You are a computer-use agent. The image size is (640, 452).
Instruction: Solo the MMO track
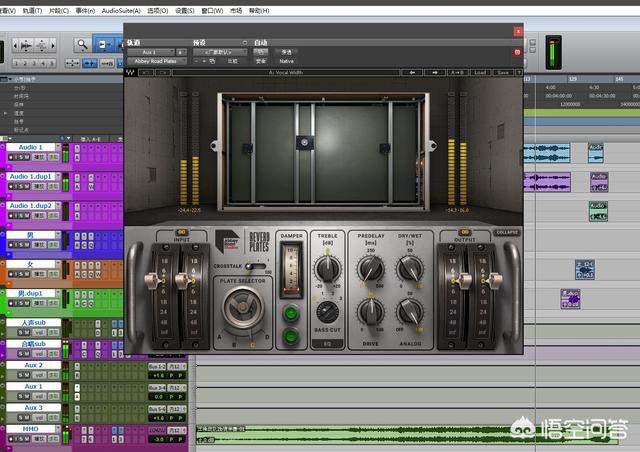[19, 439]
